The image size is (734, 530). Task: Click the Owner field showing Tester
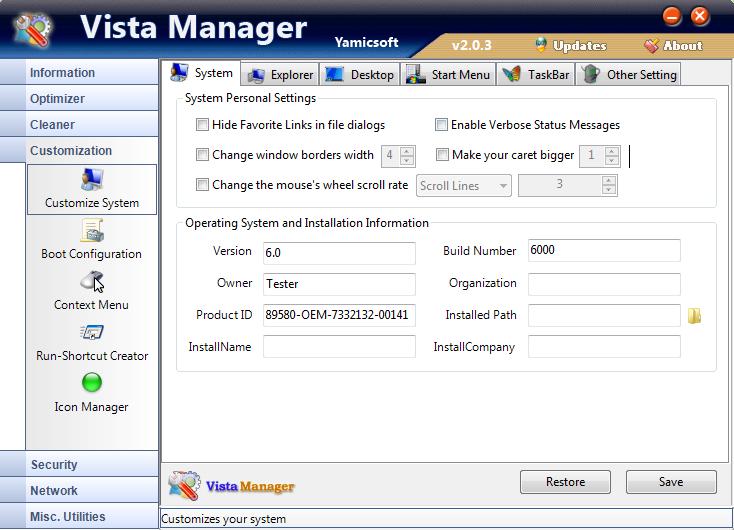coord(339,284)
